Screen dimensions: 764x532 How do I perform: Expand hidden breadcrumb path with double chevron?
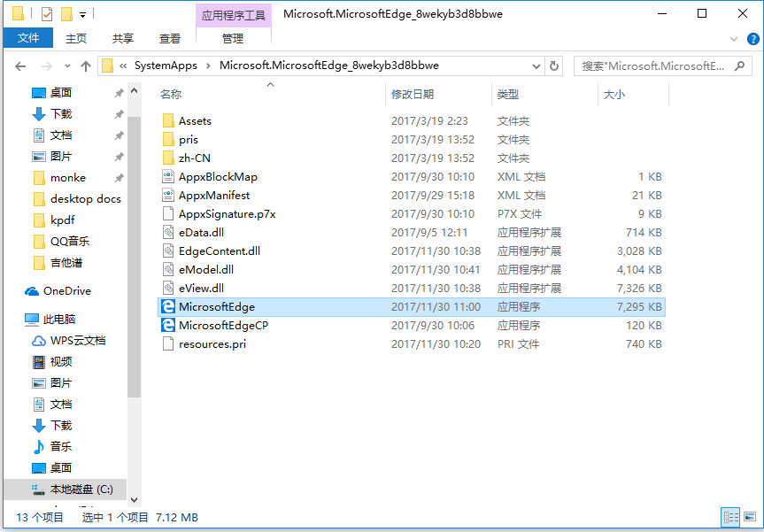pyautogui.click(x=124, y=66)
